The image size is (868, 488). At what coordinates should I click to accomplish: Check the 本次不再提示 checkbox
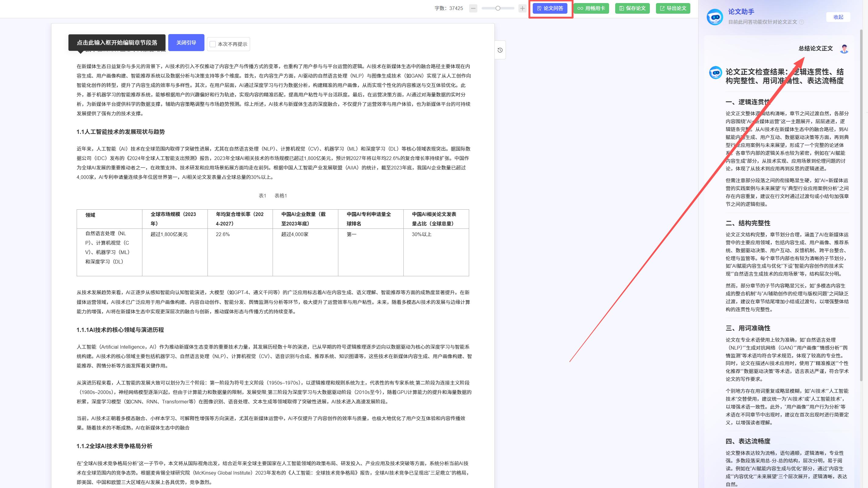coord(213,44)
